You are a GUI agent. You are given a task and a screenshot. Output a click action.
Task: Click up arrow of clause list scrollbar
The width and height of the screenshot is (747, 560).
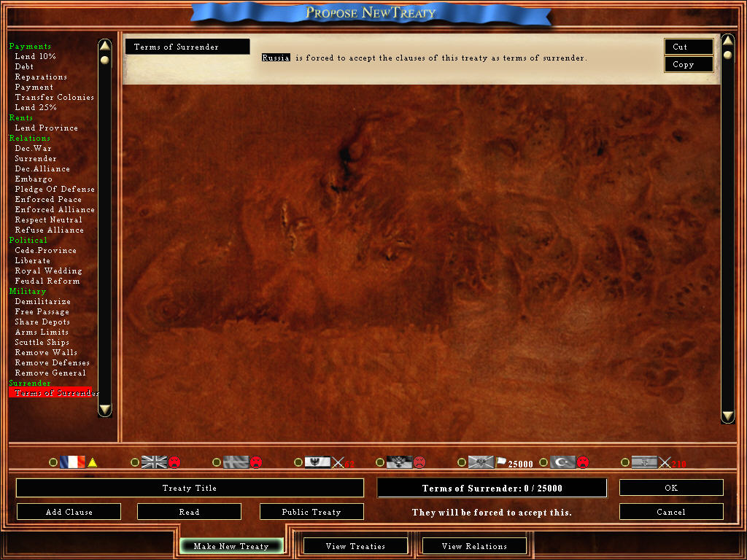point(105,46)
